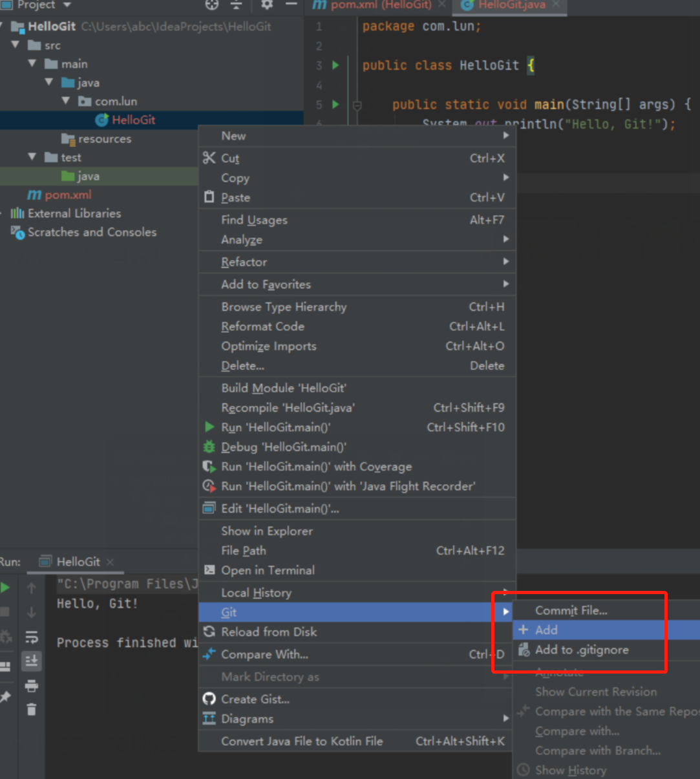Image resolution: width=700 pixels, height=779 pixels.
Task: Click the plus icon beside Add in Git submenu
Action: point(523,630)
